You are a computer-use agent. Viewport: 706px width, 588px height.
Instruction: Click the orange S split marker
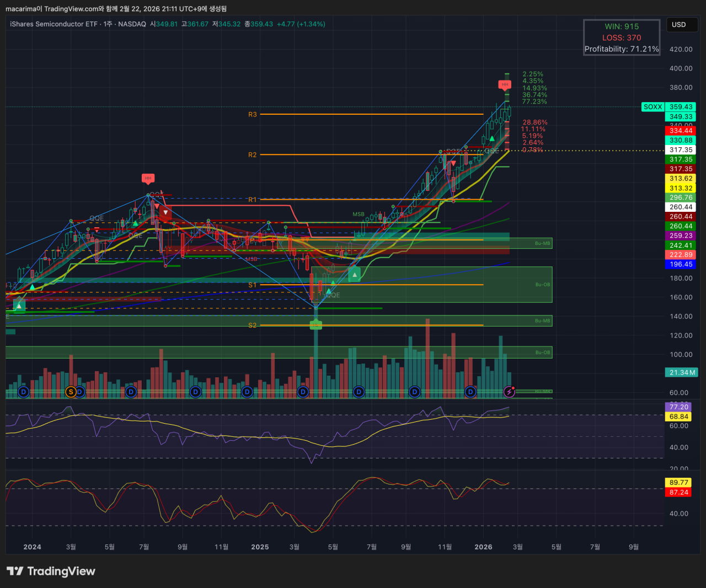point(71,392)
